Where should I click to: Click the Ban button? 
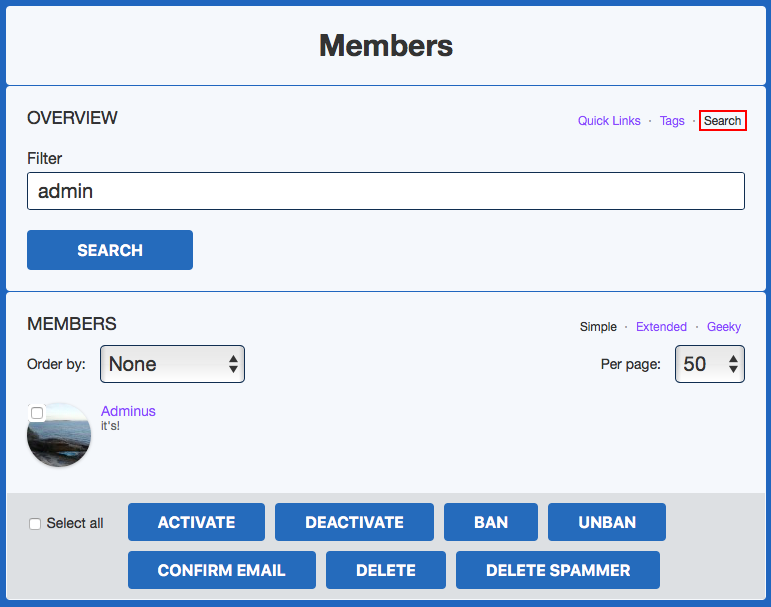coord(491,522)
